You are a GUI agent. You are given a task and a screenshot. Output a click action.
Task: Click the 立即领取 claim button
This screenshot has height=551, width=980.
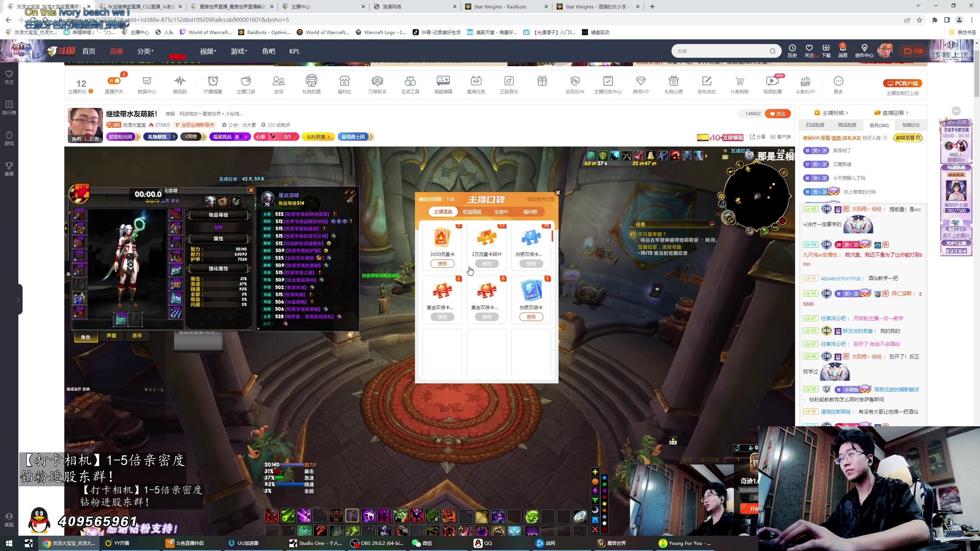[732, 137]
